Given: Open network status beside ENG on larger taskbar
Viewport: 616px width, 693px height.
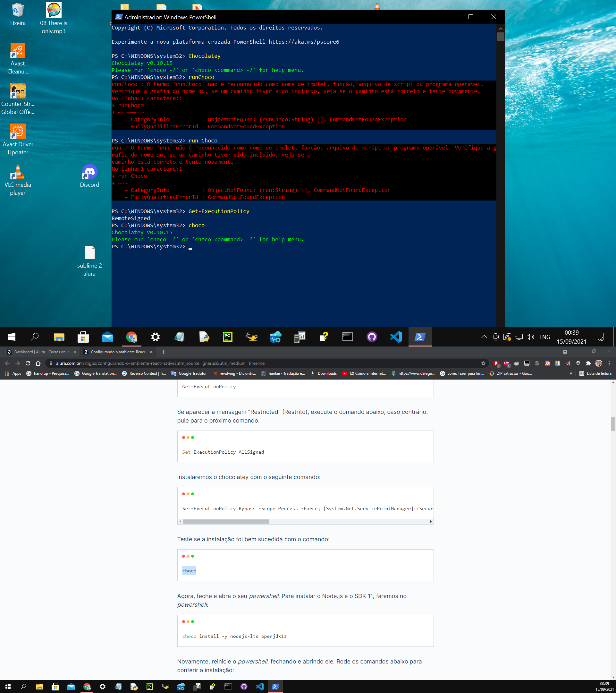Looking at the screenshot, I should coord(519,337).
